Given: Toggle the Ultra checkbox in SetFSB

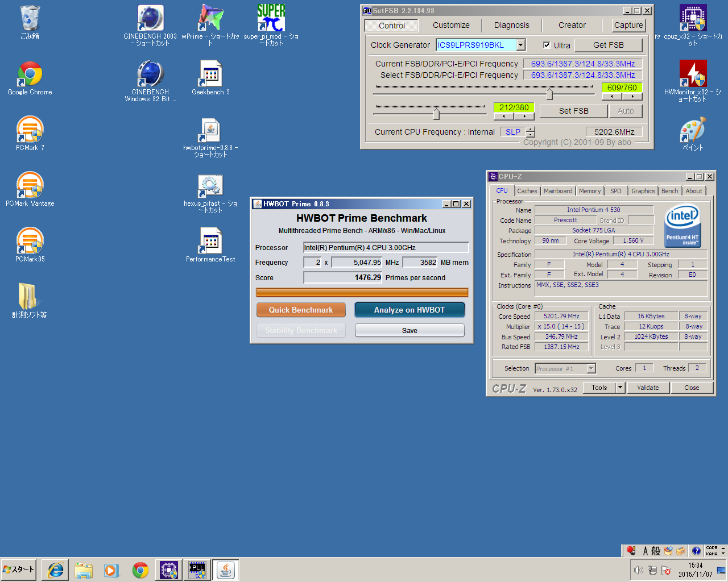Looking at the screenshot, I should pos(547,45).
